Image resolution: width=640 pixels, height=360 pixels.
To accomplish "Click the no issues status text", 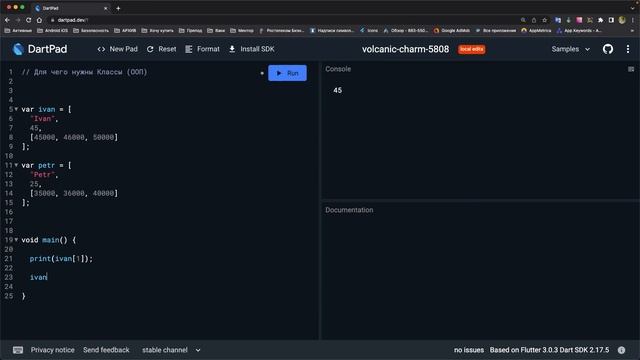I will pos(469,350).
